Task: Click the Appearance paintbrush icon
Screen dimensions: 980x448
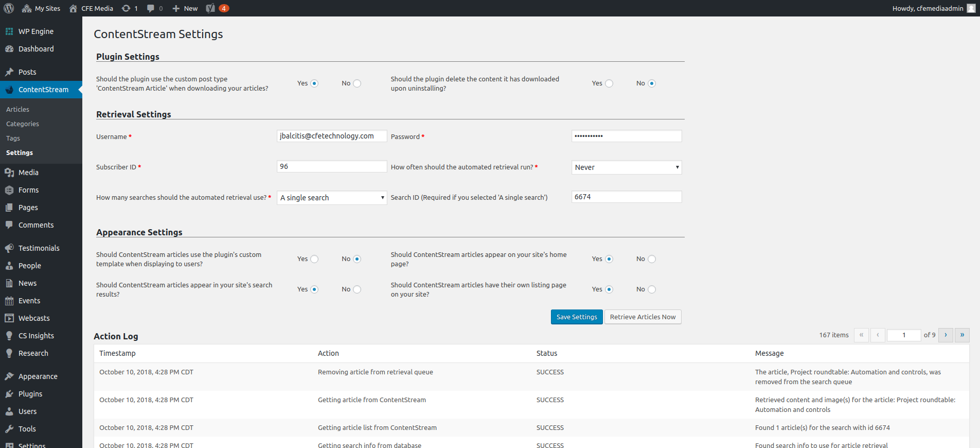Action: click(x=9, y=376)
